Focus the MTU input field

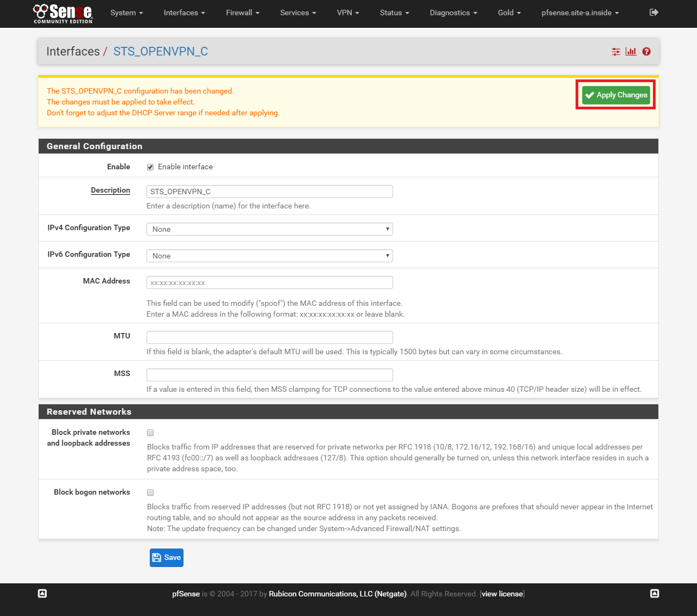coord(270,337)
